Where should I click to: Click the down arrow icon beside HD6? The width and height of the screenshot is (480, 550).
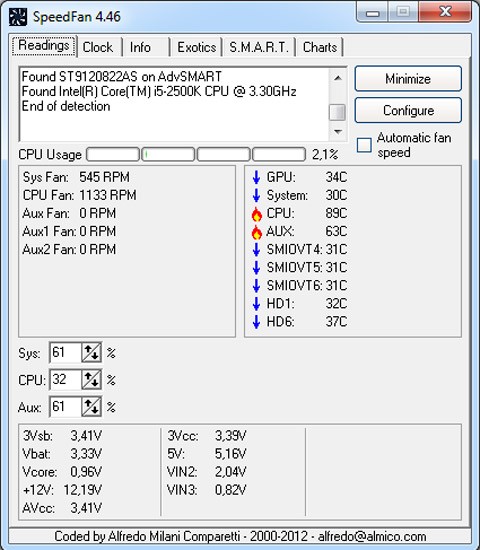[256, 322]
